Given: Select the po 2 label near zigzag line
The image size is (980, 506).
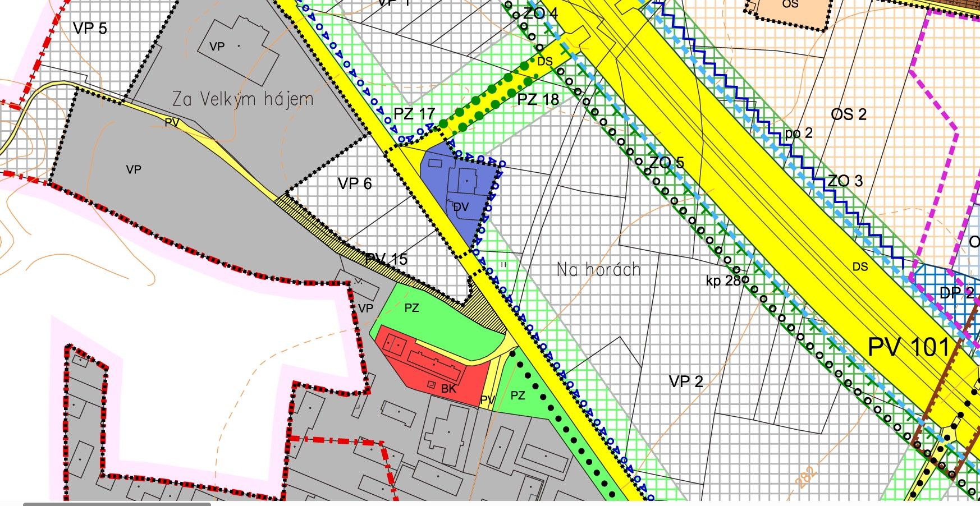Looking at the screenshot, I should tap(799, 134).
